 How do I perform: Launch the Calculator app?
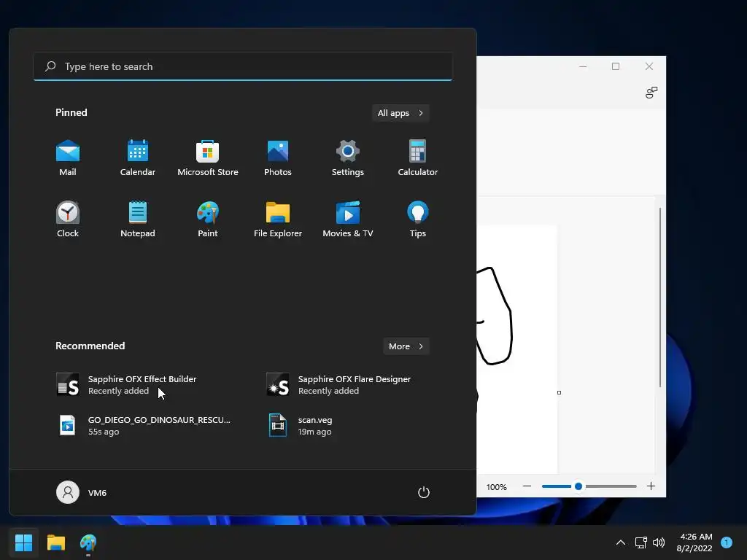[x=418, y=158]
